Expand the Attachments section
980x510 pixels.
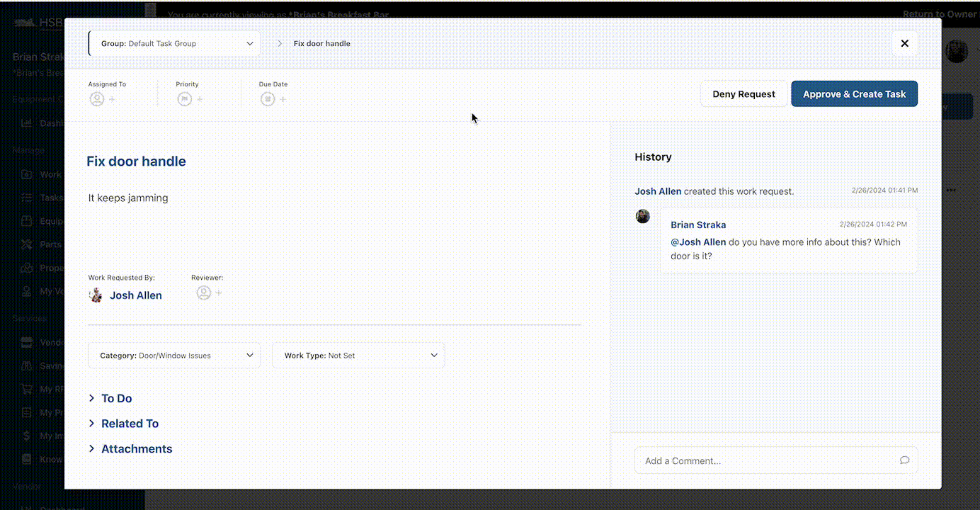click(130, 449)
